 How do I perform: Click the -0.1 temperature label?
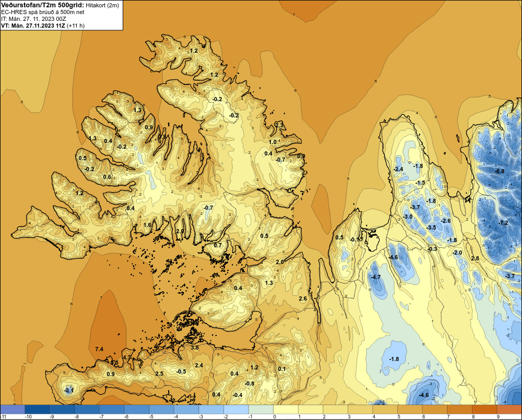(x=355, y=239)
